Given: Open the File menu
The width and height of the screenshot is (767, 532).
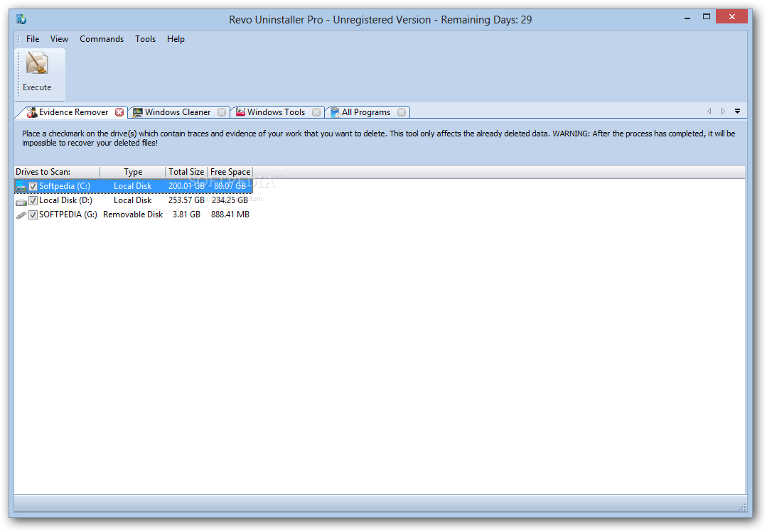Looking at the screenshot, I should (x=33, y=39).
